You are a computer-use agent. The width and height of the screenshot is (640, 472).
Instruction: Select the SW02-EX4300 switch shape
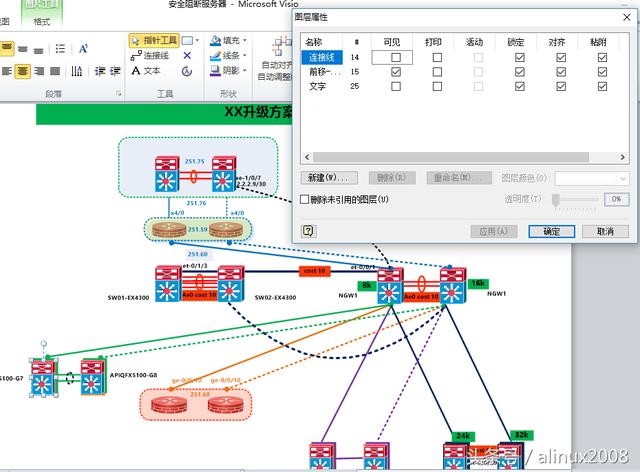231,284
